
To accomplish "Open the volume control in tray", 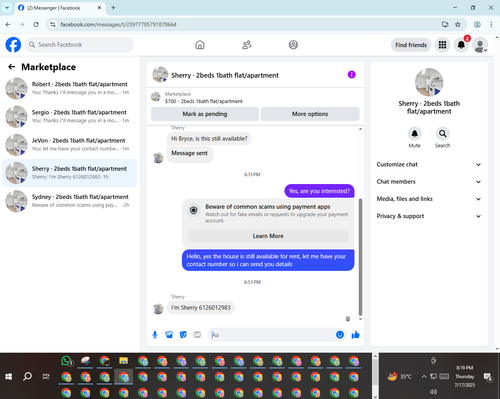I will [433, 392].
